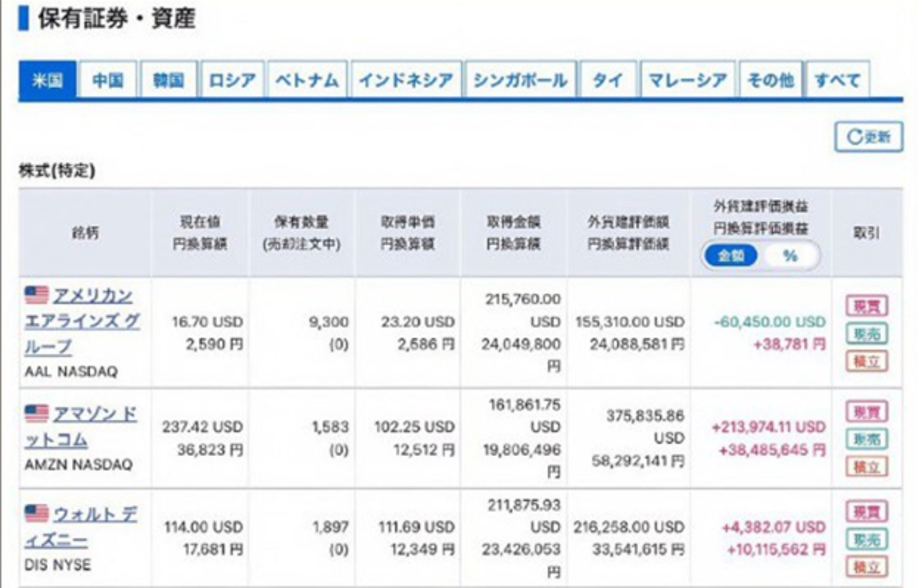
Task: Click the 更新 refresh button
Action: [x=869, y=137]
